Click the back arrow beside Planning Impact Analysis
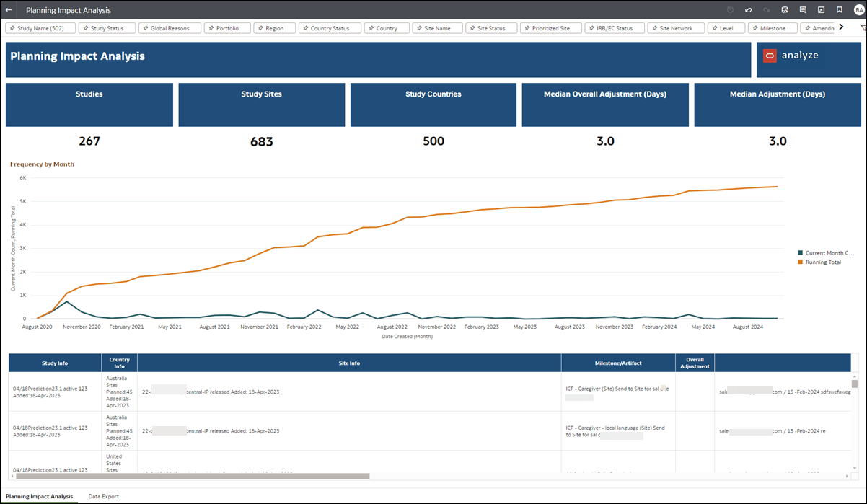The width and height of the screenshot is (867, 504). coord(8,10)
